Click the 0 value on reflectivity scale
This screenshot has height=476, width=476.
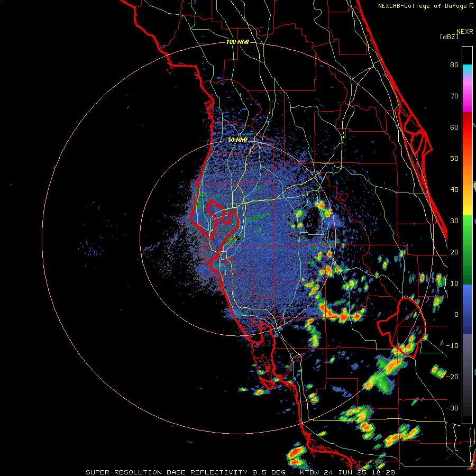(x=456, y=315)
